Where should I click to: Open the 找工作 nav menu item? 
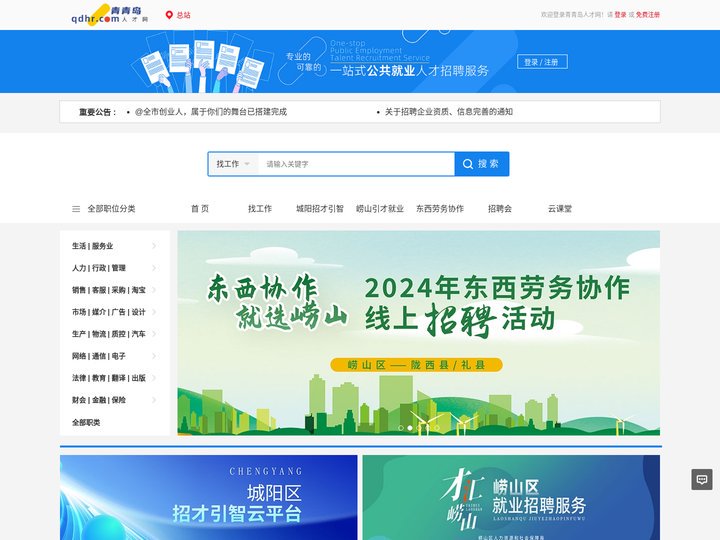(260, 209)
